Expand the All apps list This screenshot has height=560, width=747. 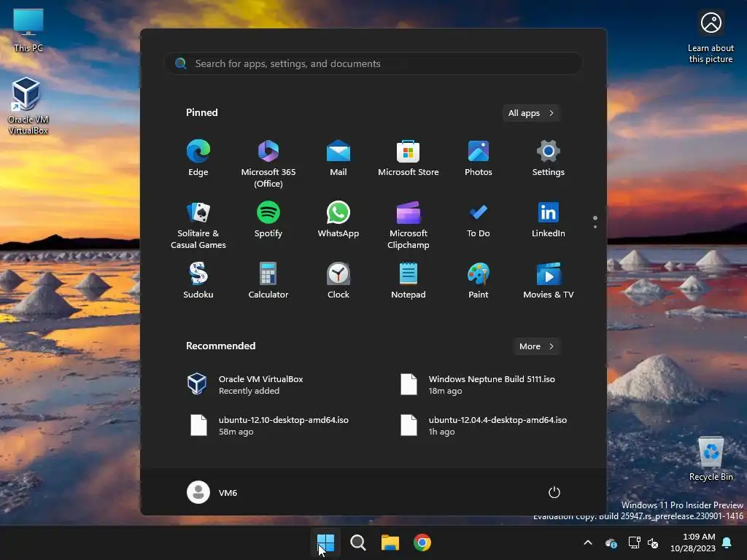coord(531,113)
